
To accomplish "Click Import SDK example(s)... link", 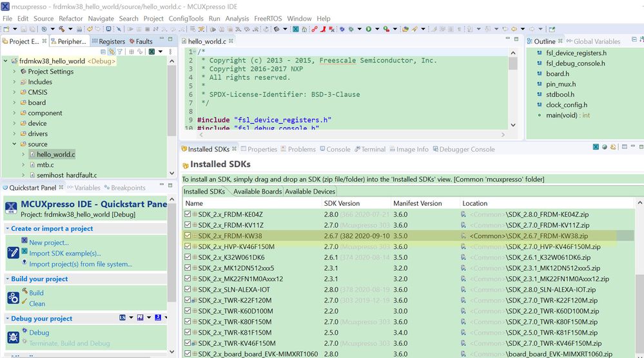I will [65, 254].
